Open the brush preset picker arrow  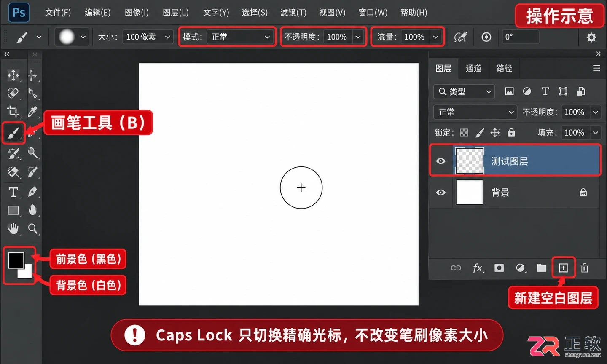click(83, 37)
